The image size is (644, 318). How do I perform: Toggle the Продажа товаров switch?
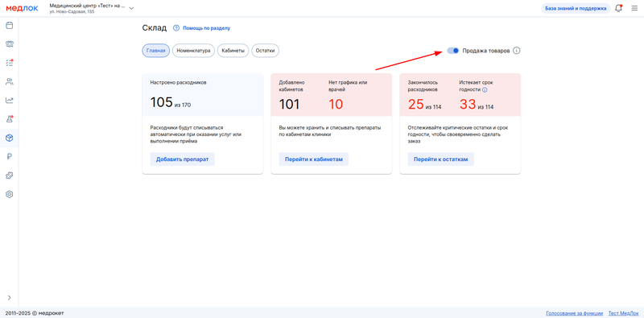pyautogui.click(x=453, y=51)
